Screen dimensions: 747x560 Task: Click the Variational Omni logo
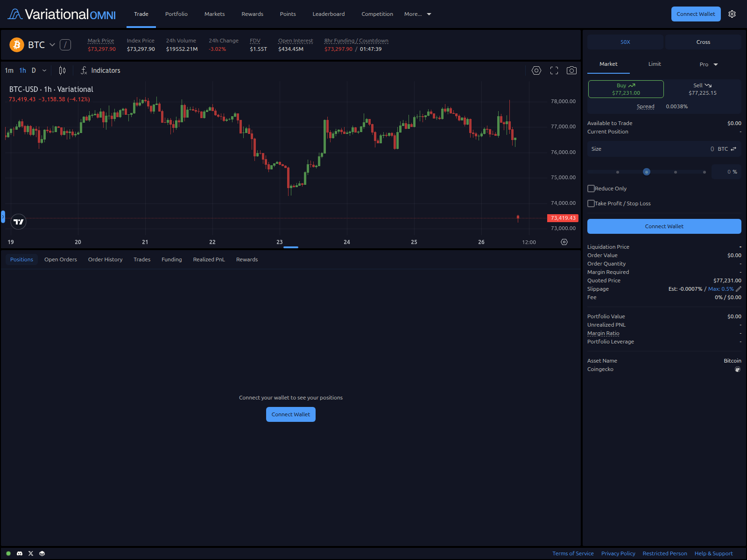(62, 14)
